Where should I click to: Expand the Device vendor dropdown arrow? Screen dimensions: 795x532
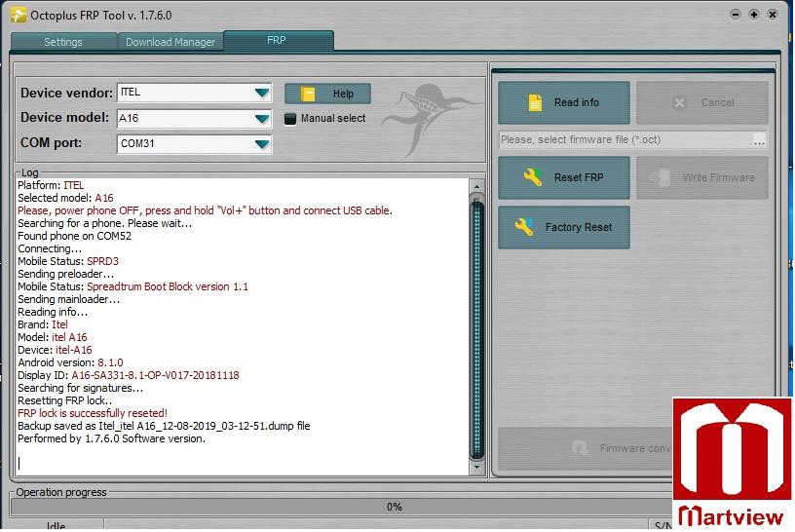[262, 93]
